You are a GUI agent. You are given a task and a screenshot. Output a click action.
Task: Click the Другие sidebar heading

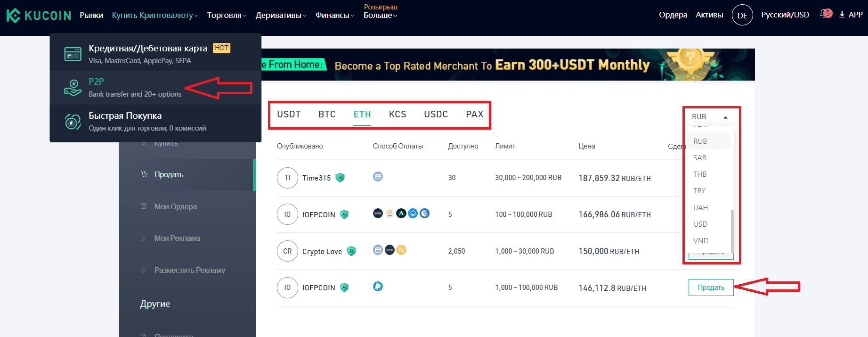155,304
